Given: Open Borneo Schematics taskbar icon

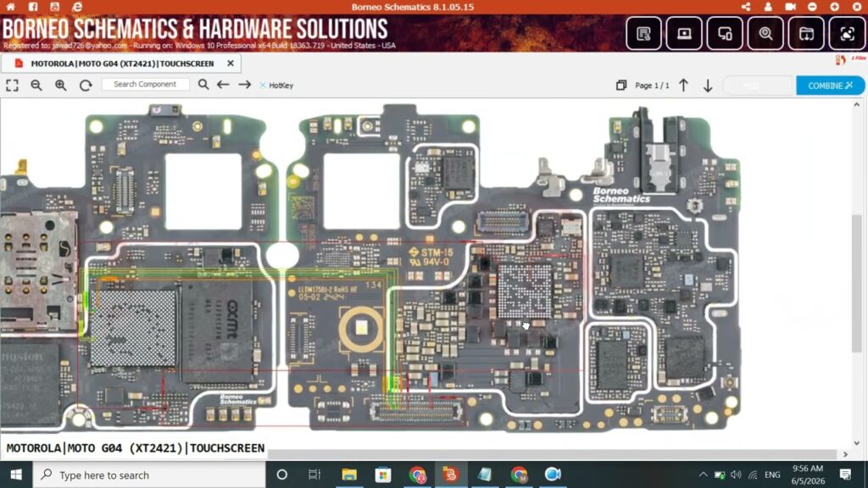Looking at the screenshot, I should (451, 474).
